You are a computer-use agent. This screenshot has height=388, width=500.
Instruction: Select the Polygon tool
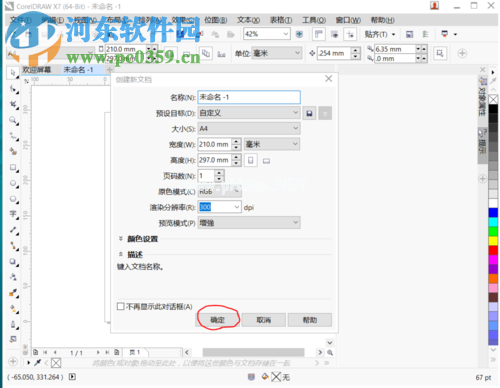tap(14, 199)
